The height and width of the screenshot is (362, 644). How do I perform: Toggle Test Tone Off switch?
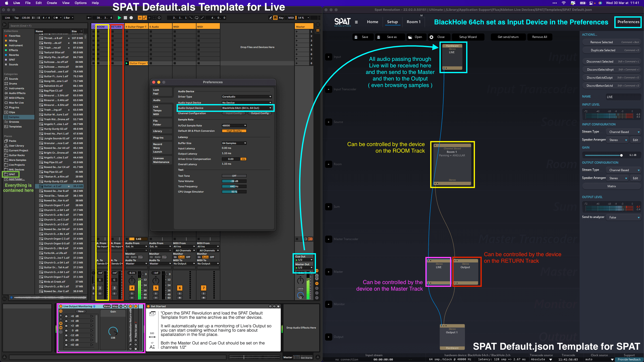click(x=234, y=176)
